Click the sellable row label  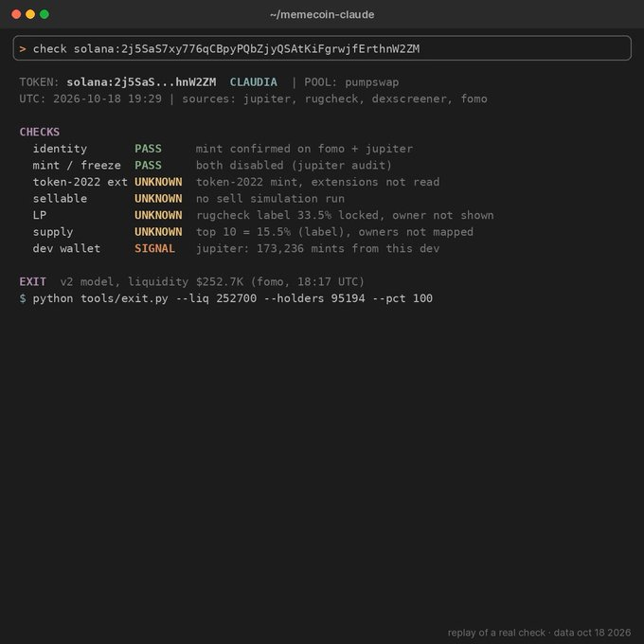60,198
